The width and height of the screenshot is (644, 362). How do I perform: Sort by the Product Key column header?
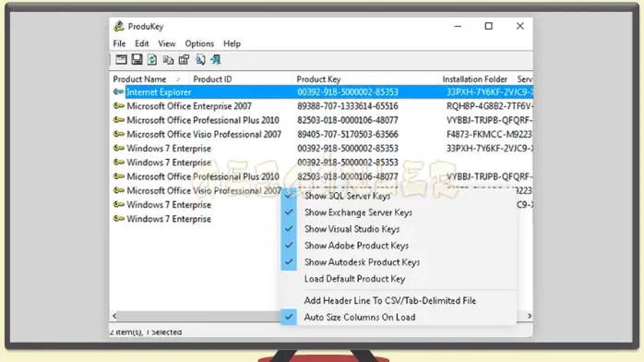point(364,78)
